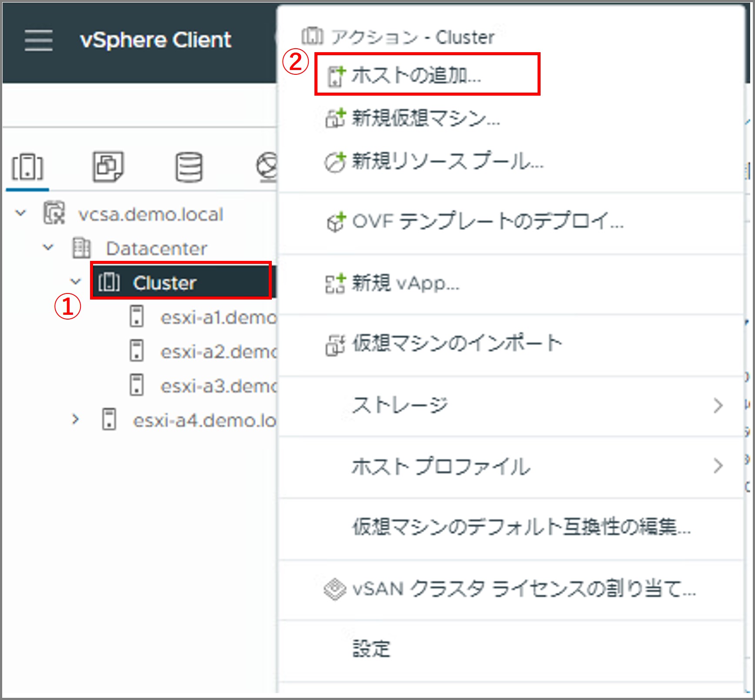Click the ホスト プロファイル submenu arrow
Screen dimensions: 755x700
[x=718, y=466]
